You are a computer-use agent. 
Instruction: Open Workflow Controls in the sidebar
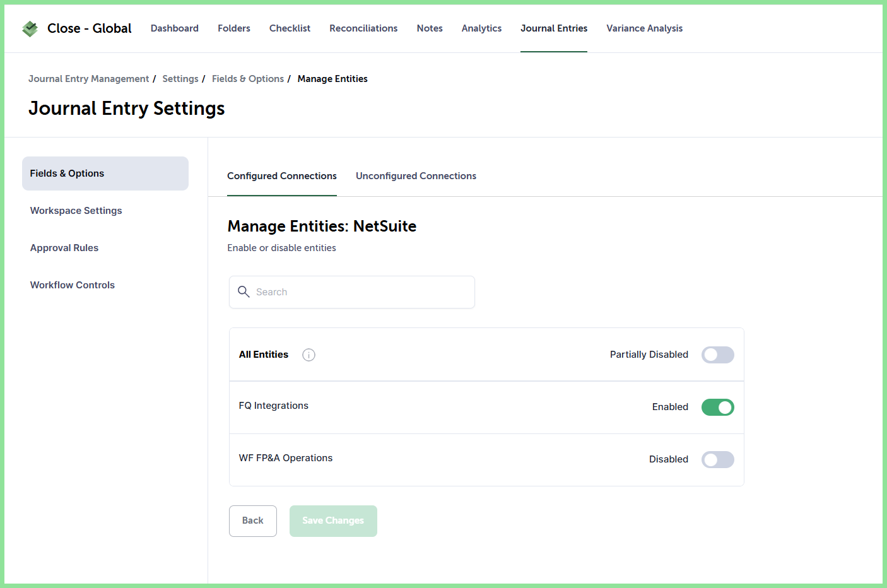tap(73, 285)
